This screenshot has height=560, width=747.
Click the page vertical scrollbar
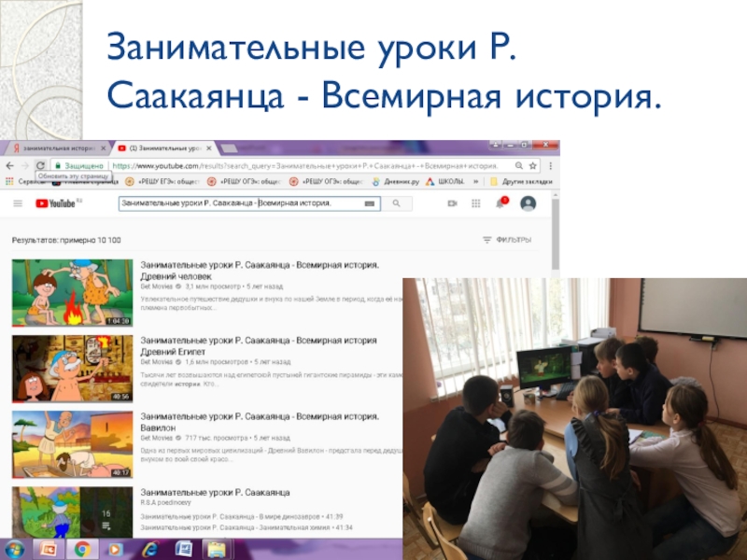click(x=555, y=234)
